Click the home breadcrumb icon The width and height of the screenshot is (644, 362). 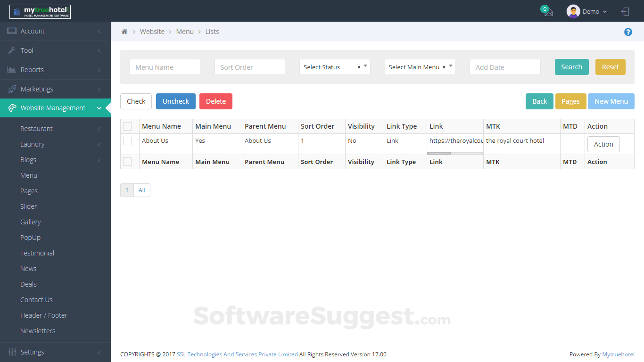click(x=124, y=31)
